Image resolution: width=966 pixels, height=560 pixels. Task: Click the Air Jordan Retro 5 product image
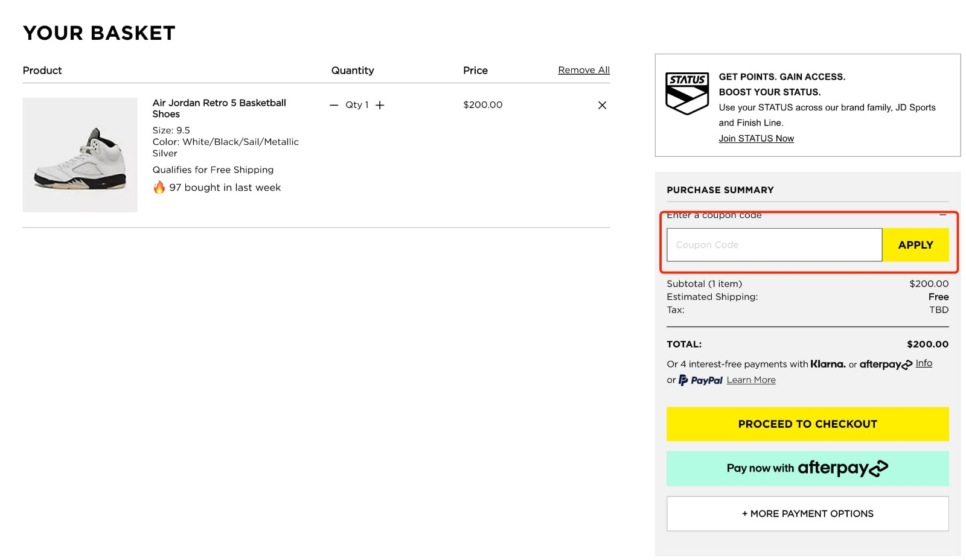80,154
